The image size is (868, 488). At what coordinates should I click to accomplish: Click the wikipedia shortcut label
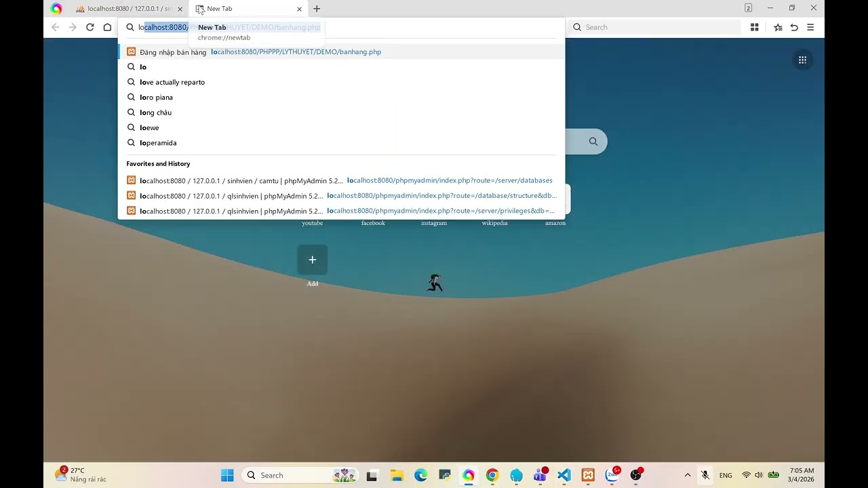pyautogui.click(x=494, y=223)
